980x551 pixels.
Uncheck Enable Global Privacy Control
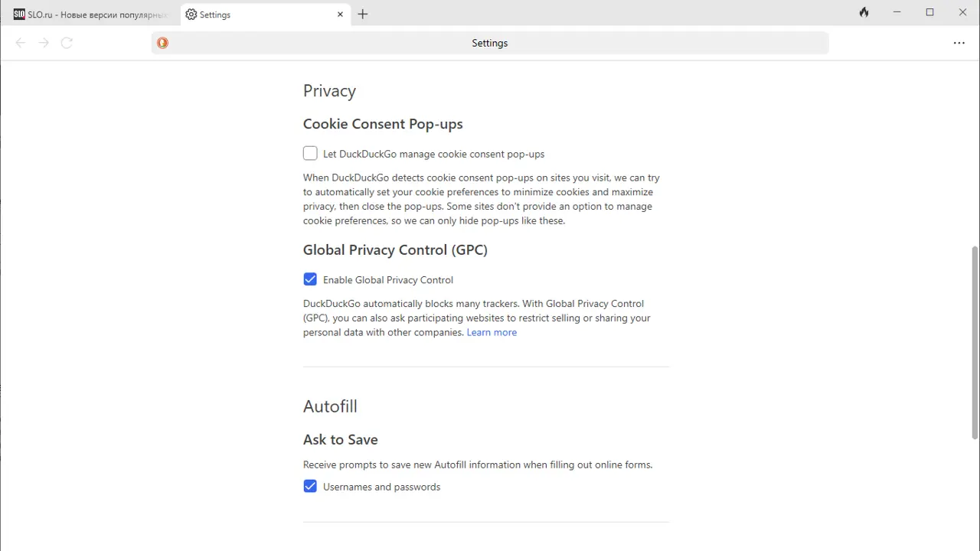pos(310,279)
